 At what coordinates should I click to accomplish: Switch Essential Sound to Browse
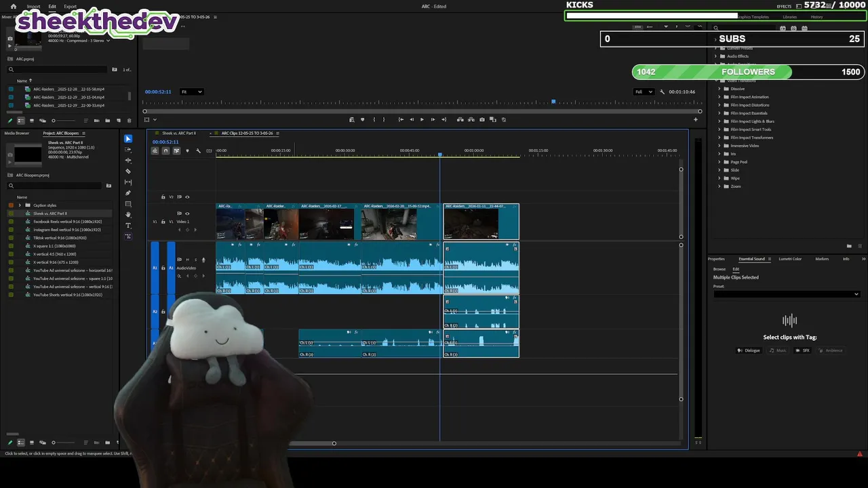click(x=719, y=269)
